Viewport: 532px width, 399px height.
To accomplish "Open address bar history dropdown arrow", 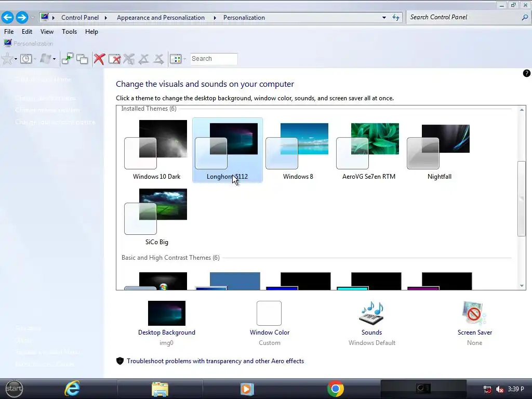I will coord(384,18).
